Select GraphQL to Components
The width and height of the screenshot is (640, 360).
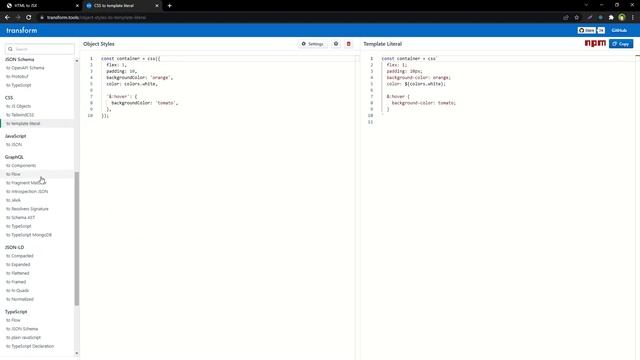point(21,165)
